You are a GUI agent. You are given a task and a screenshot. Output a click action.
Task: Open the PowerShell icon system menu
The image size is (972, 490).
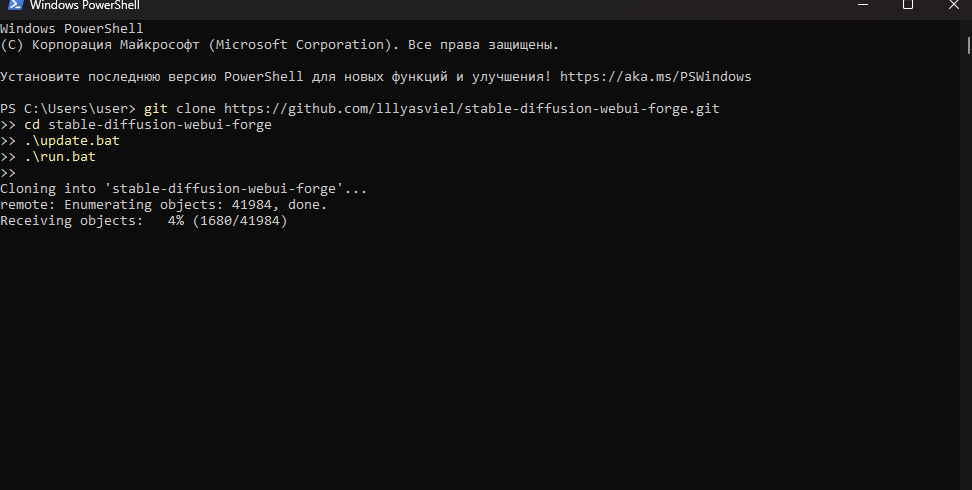(x=15, y=5)
